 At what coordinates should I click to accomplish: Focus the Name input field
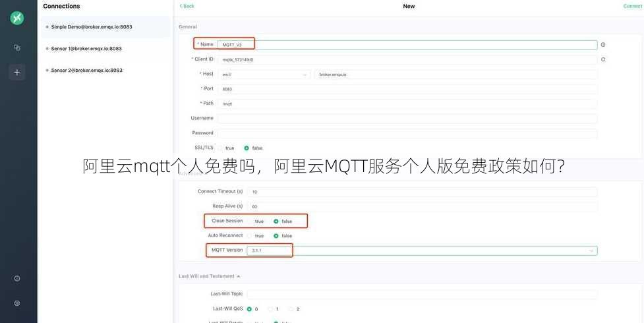[407, 45]
